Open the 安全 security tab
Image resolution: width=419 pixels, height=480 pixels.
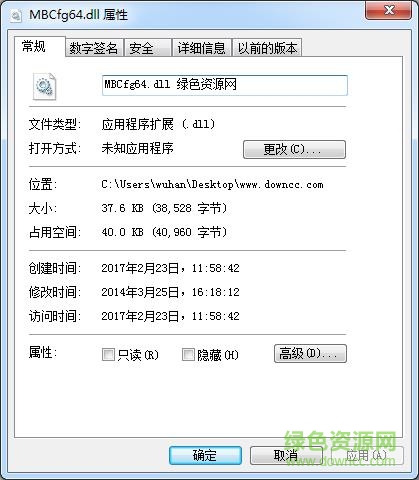(x=148, y=48)
